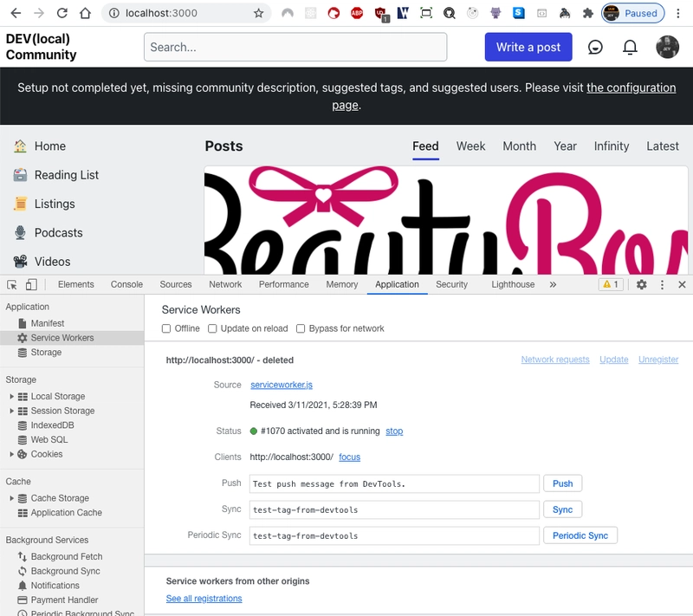Select Service Workers in the sidebar

pos(72,338)
